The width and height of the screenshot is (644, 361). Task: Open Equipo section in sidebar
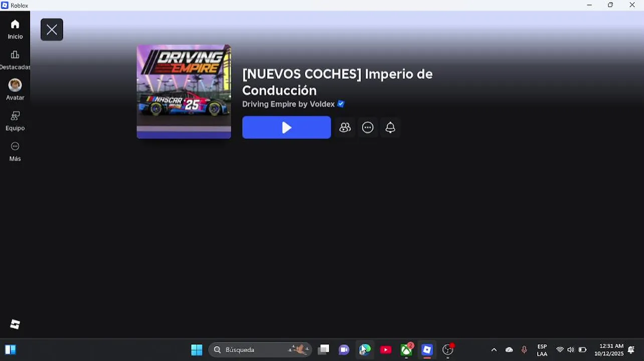pos(15,121)
